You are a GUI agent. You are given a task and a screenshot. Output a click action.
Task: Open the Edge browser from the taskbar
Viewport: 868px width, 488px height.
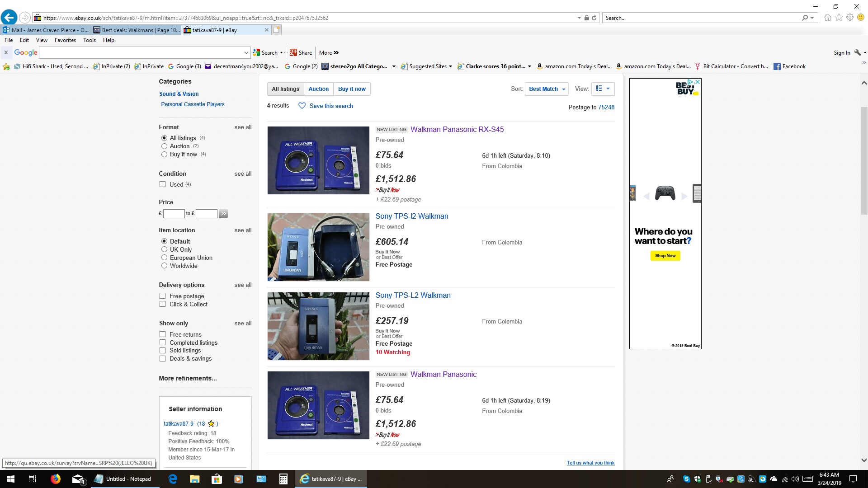pos(173,479)
